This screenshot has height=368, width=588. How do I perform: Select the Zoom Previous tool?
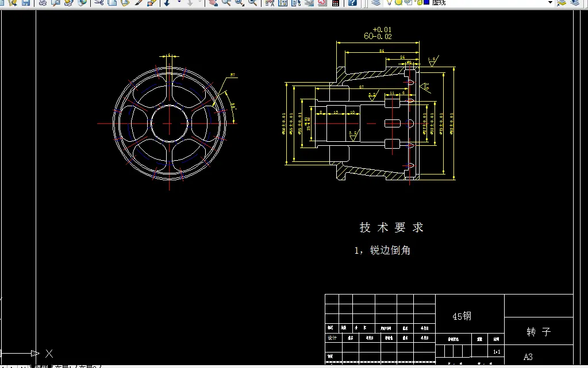point(253,3)
